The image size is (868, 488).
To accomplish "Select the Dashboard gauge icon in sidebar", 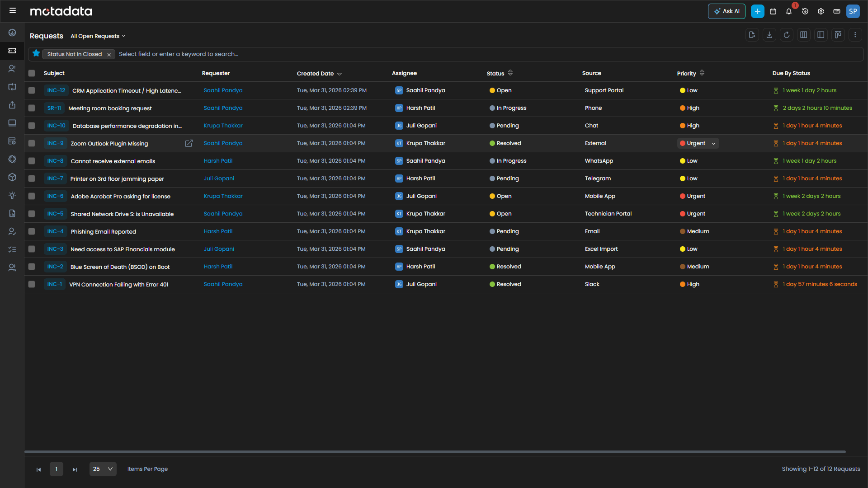I will tap(12, 33).
